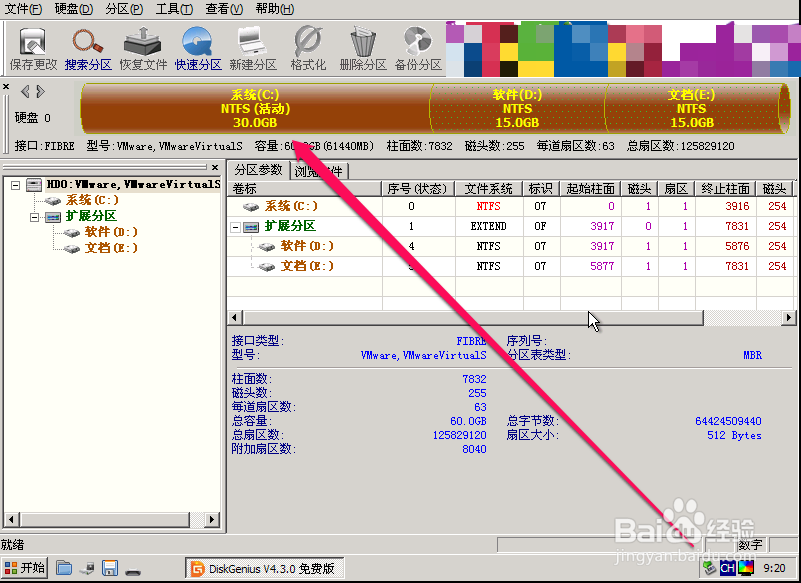This screenshot has width=801, height=583.
Task: Click the colorful display tray icon
Action: click(x=746, y=568)
